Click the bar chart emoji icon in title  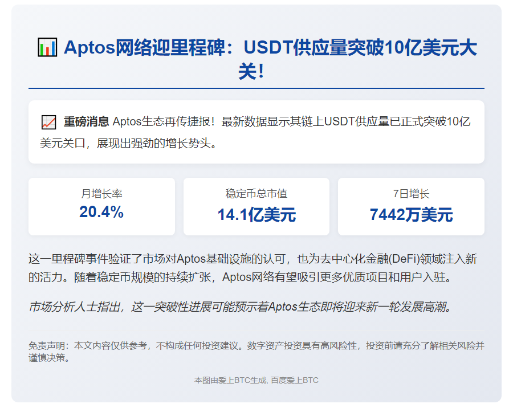[x=47, y=47]
